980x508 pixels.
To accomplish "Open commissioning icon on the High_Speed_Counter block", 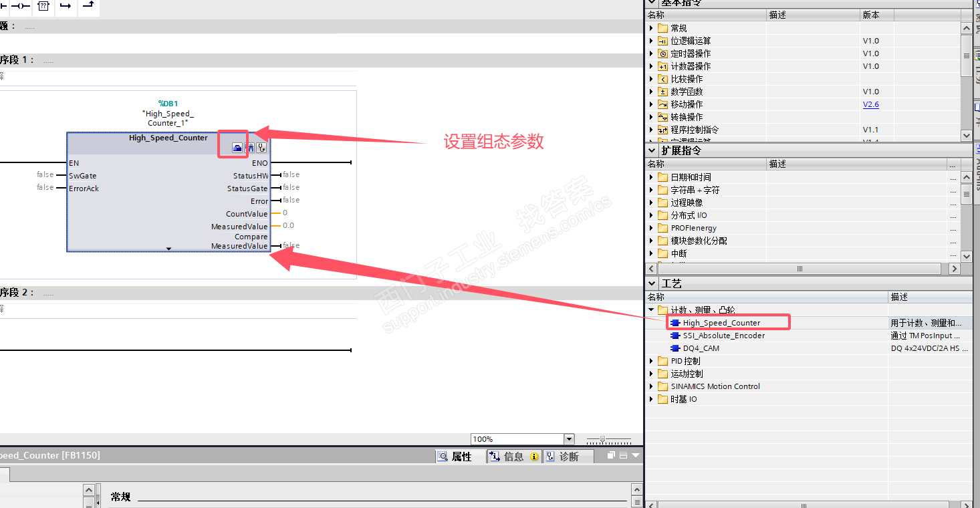I will [250, 148].
